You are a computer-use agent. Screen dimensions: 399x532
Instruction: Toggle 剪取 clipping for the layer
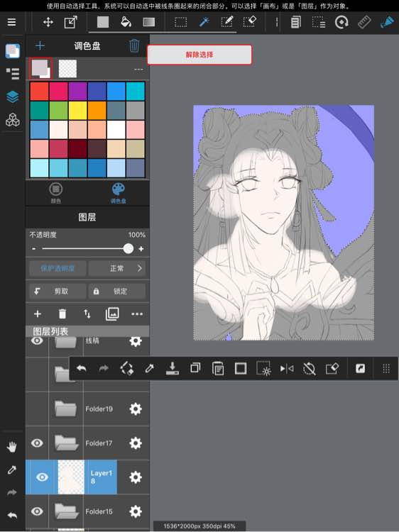click(x=58, y=291)
